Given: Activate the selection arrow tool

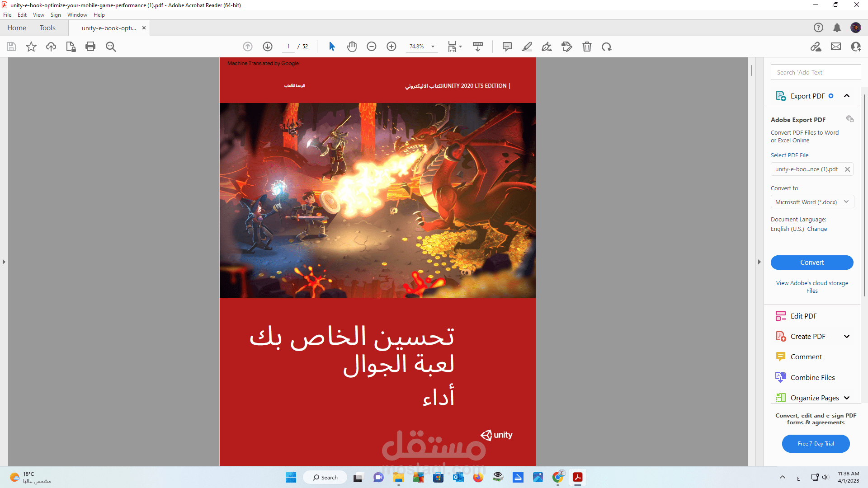Looking at the screenshot, I should pyautogui.click(x=332, y=47).
